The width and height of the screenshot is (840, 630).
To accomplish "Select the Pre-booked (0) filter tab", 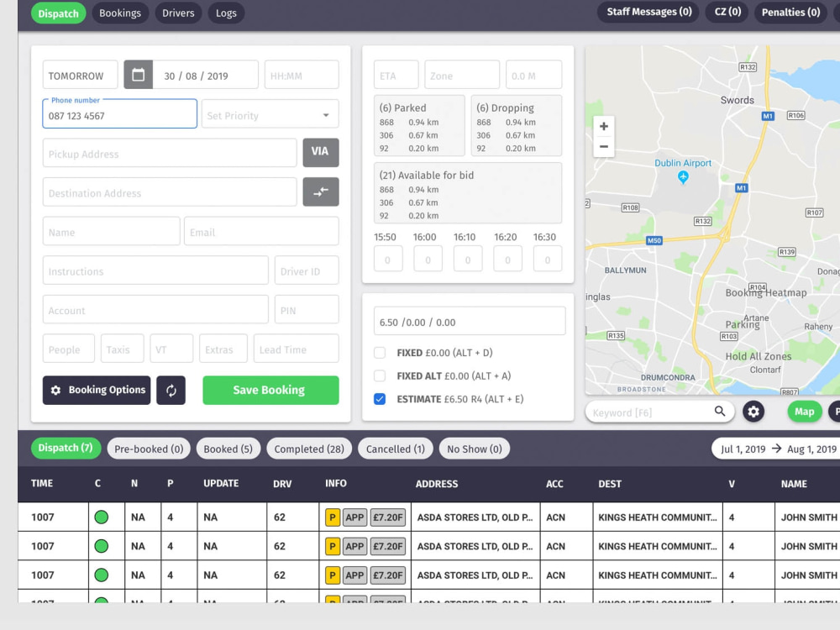I will pyautogui.click(x=149, y=449).
